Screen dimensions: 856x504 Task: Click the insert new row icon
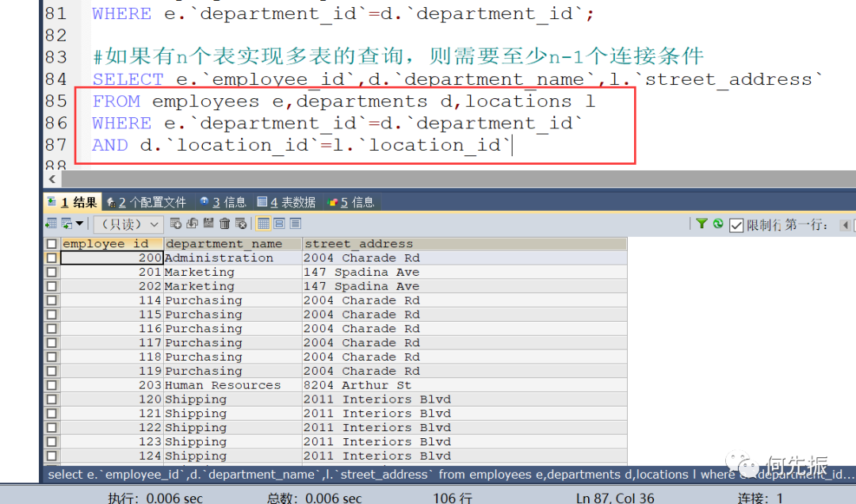coord(176,223)
